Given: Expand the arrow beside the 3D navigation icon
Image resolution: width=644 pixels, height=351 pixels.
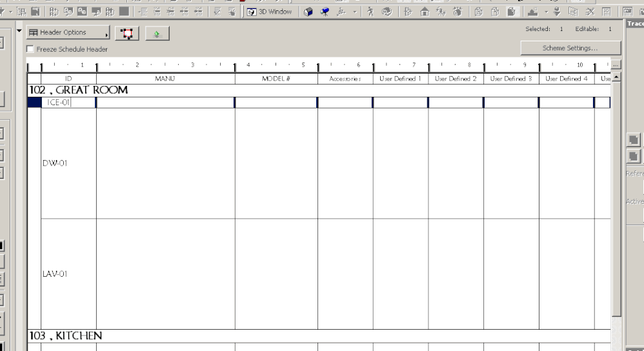Looking at the screenshot, I should pyautogui.click(x=355, y=12).
